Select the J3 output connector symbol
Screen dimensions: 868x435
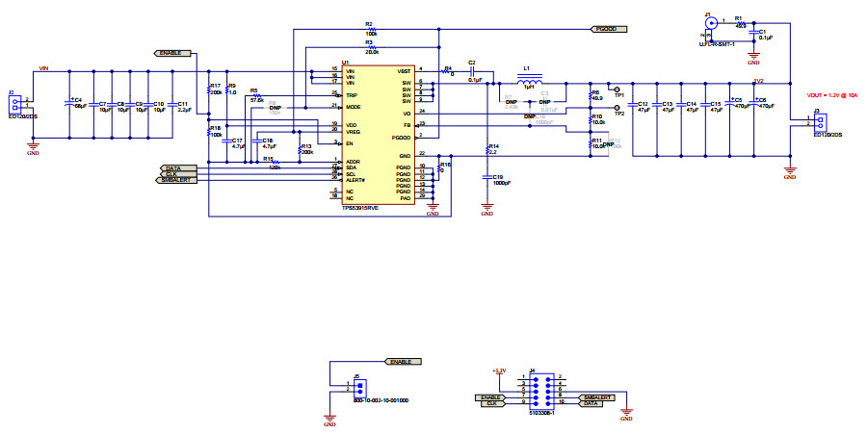(x=820, y=121)
